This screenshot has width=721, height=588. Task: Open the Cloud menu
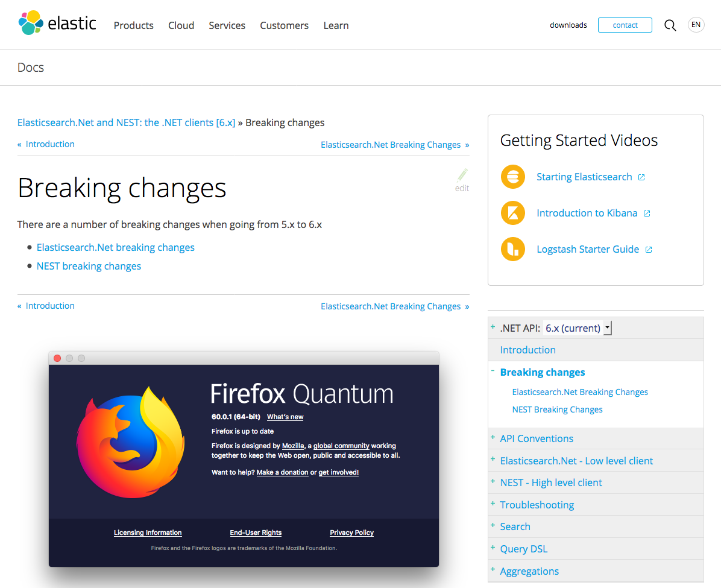coord(181,26)
